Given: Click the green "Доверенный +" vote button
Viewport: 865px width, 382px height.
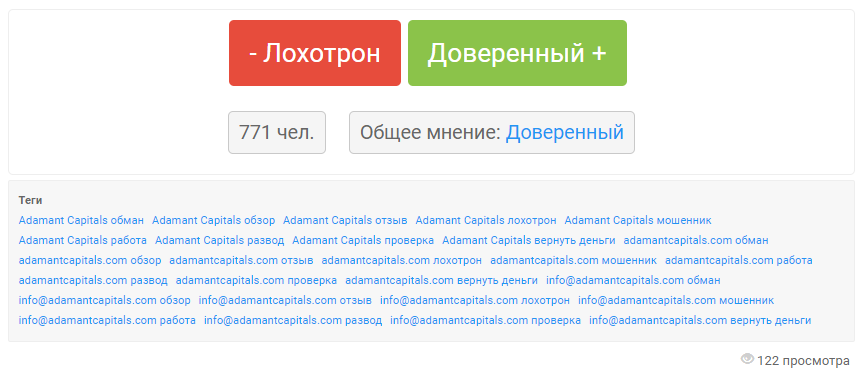Looking at the screenshot, I should (517, 53).
